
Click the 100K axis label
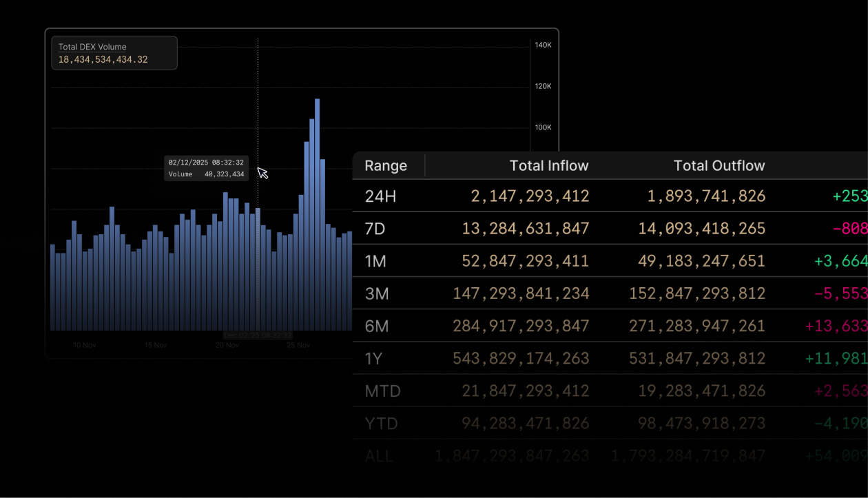point(544,127)
